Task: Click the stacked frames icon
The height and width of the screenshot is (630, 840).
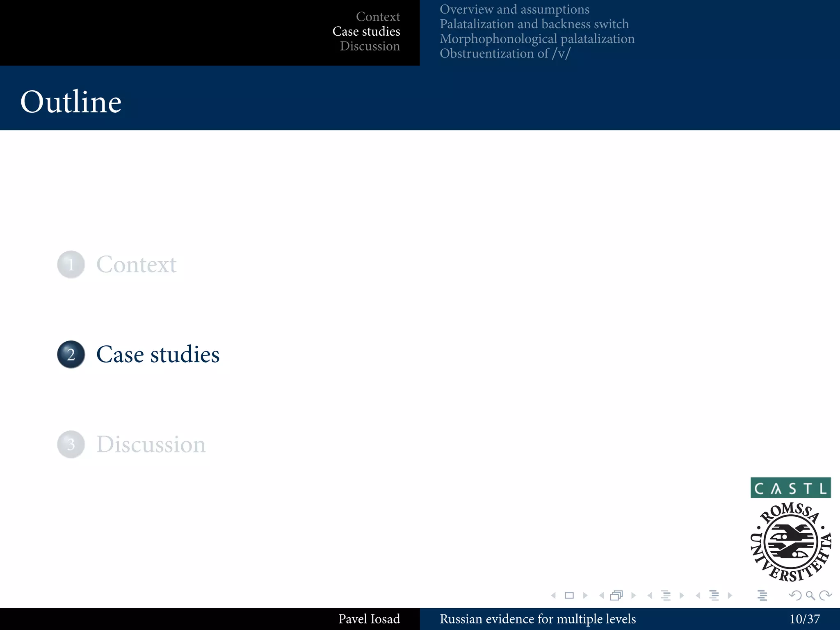Action: (616, 596)
